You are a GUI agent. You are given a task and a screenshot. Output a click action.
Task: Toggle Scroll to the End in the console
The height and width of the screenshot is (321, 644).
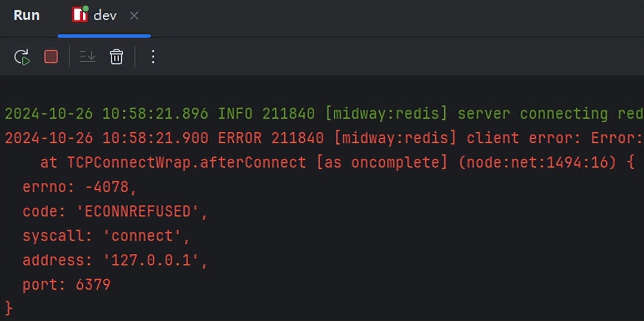coord(87,56)
